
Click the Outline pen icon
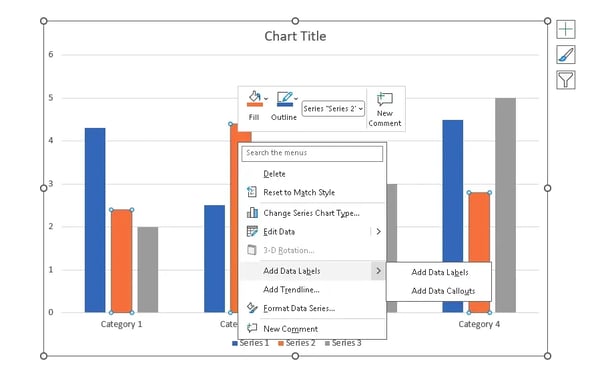pos(285,98)
